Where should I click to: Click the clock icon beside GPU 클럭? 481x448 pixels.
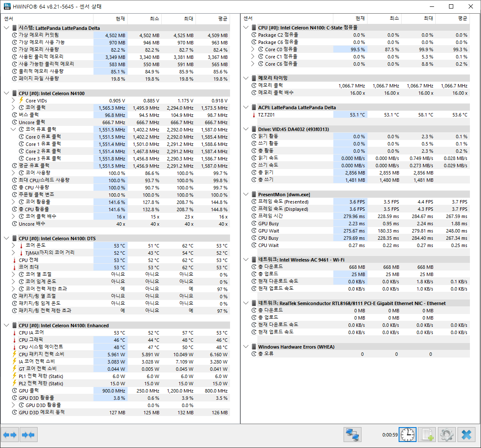15,390
